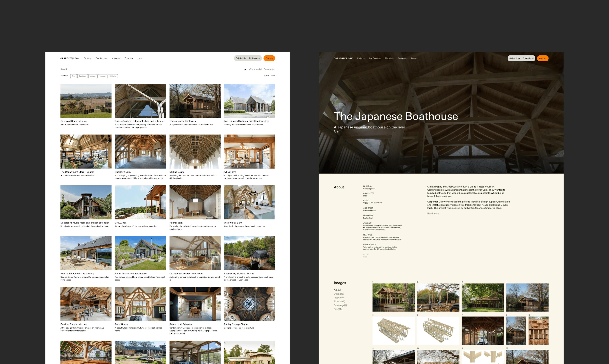
Task: Click the Cotswold Country Home title link
Action: pyautogui.click(x=74, y=121)
